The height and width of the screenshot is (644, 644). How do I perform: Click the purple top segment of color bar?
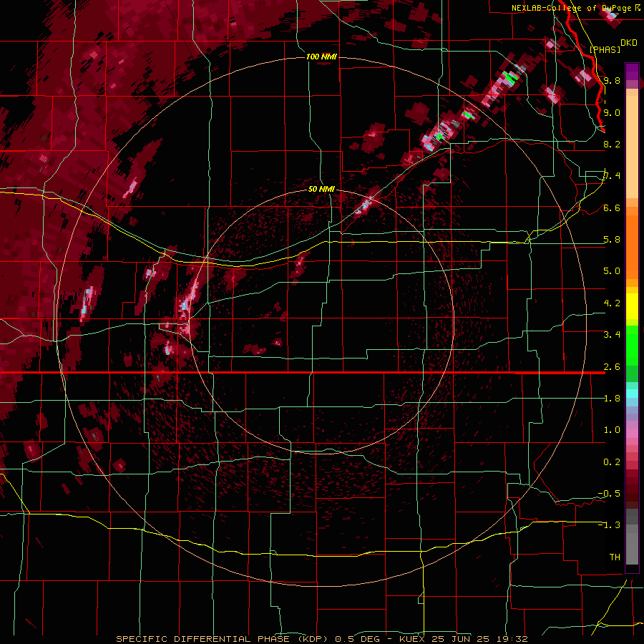tap(632, 72)
